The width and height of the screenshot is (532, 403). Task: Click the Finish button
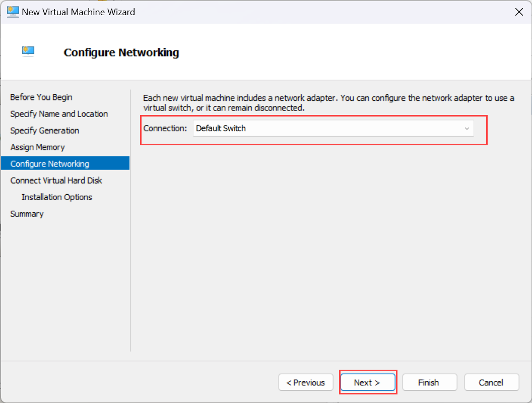(x=430, y=382)
